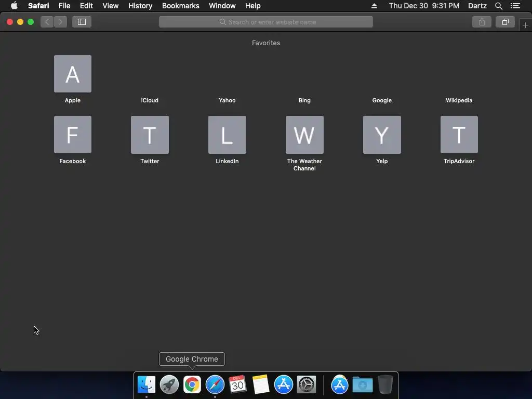
Task: Open Finder from the Dock
Action: pyautogui.click(x=146, y=384)
